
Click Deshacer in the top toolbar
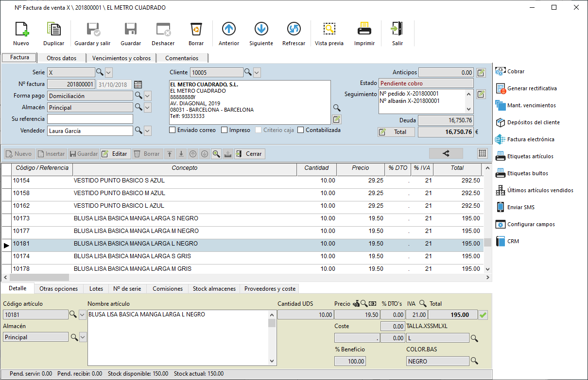(163, 33)
